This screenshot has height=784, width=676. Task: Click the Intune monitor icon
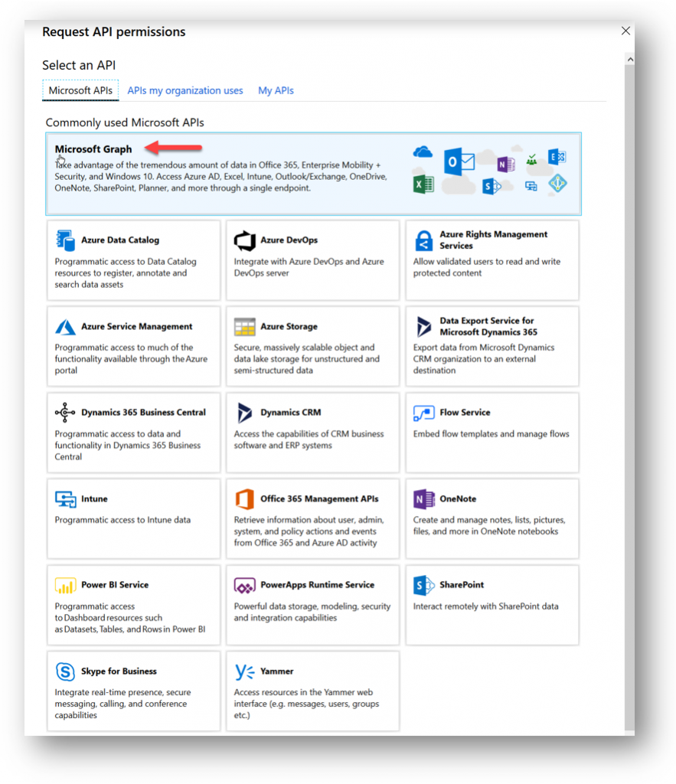[66, 499]
